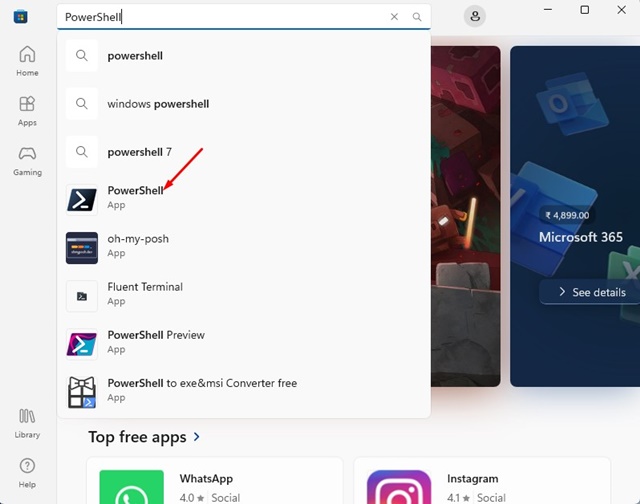Image resolution: width=640 pixels, height=504 pixels.
Task: Open the Home section in sidebar
Action: (x=27, y=61)
